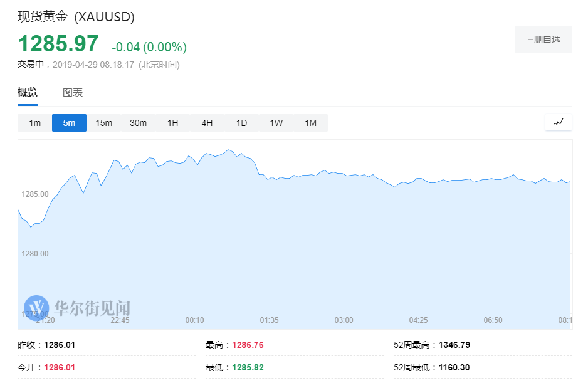Switch to the 30m timeframe
Screen dimensions: 588x388
pyautogui.click(x=138, y=123)
